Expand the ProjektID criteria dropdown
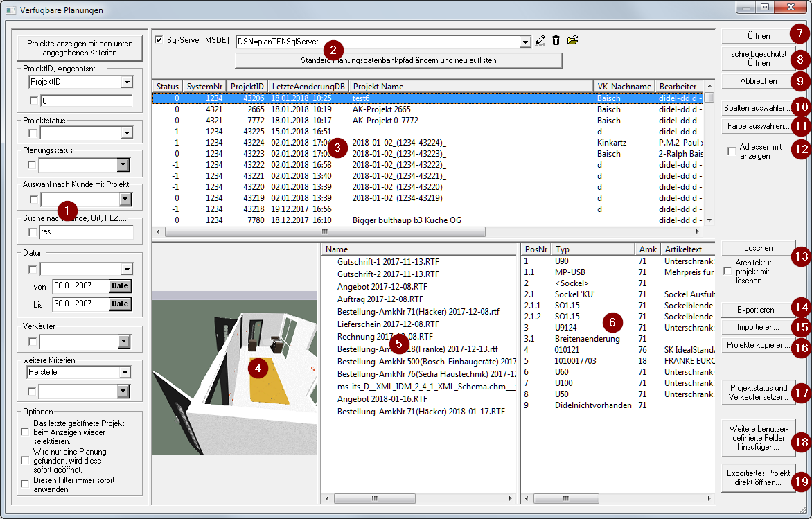 (x=126, y=82)
